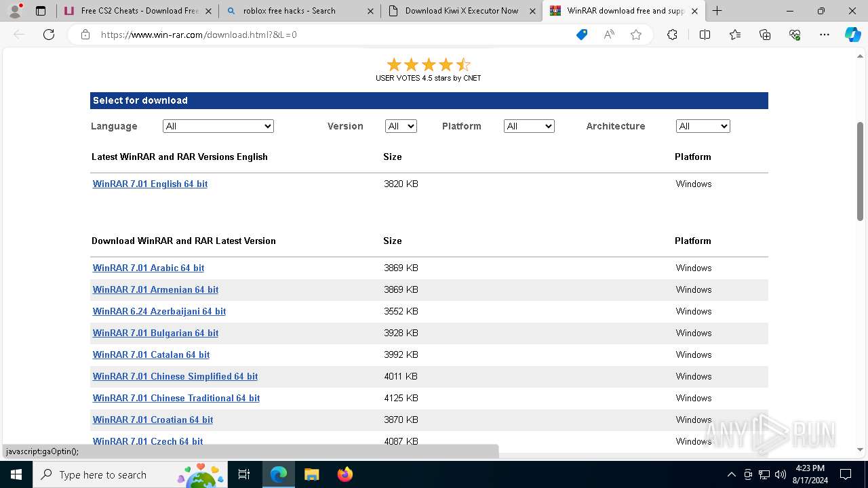Click the taskbar clock showing 4:23 PM
Screen dimensions: 868x488
[x=810, y=474]
